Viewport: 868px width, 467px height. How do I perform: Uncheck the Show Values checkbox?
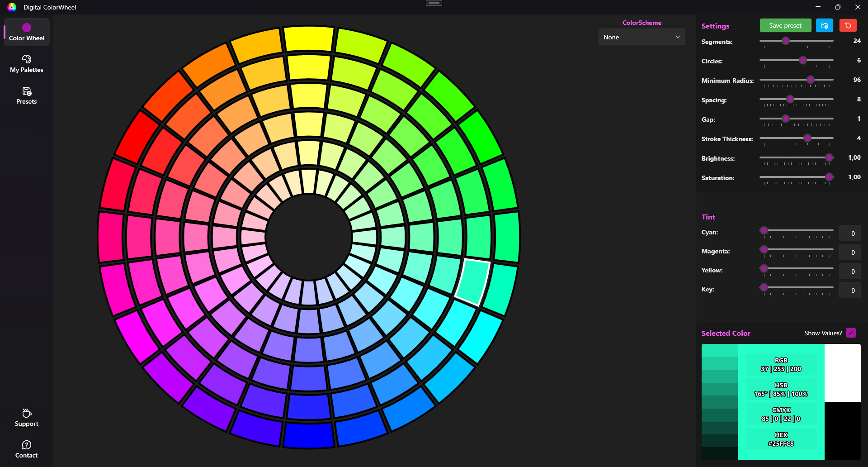[x=851, y=333]
